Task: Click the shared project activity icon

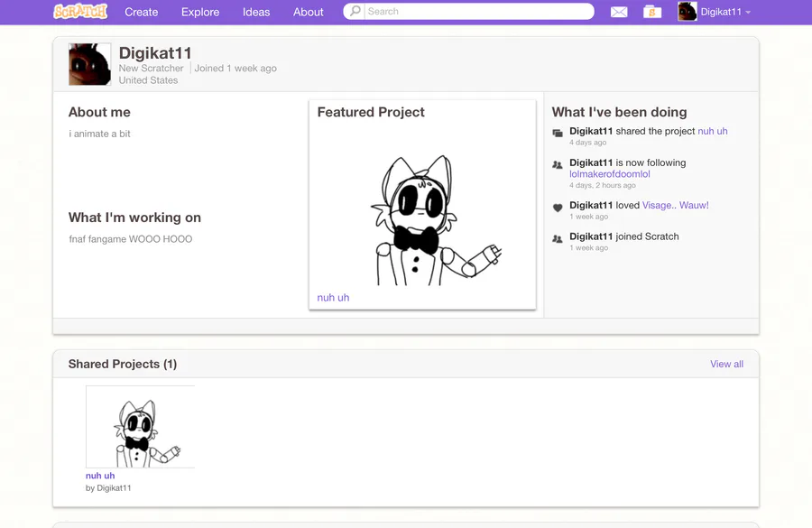Action: pos(558,134)
